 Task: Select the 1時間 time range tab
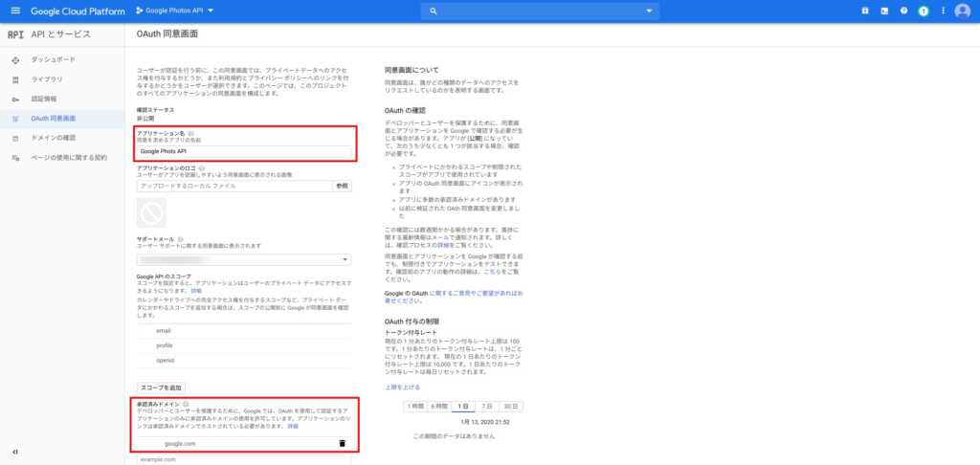pos(414,406)
